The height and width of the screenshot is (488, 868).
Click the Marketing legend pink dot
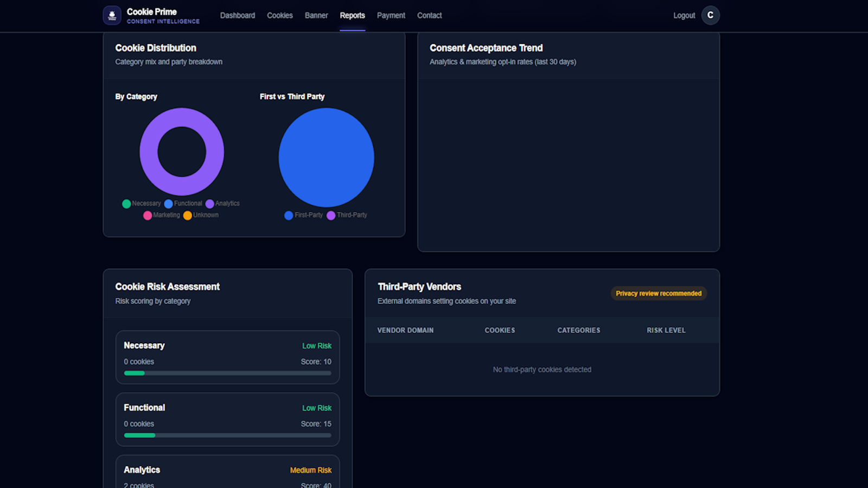pyautogui.click(x=148, y=215)
